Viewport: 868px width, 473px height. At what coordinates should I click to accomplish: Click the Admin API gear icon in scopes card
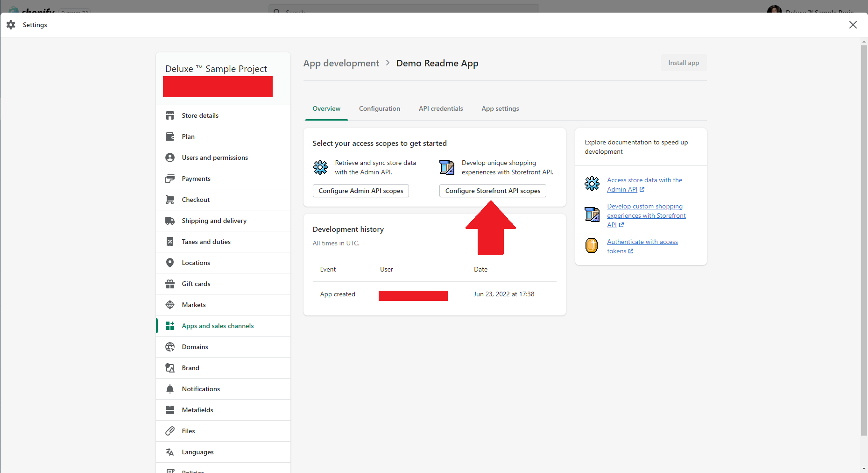pyautogui.click(x=320, y=167)
